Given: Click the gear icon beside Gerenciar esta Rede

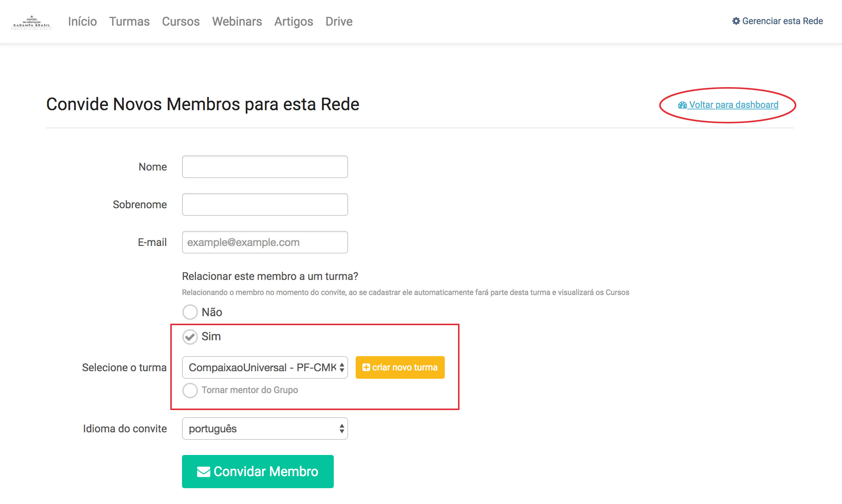Looking at the screenshot, I should (x=736, y=21).
